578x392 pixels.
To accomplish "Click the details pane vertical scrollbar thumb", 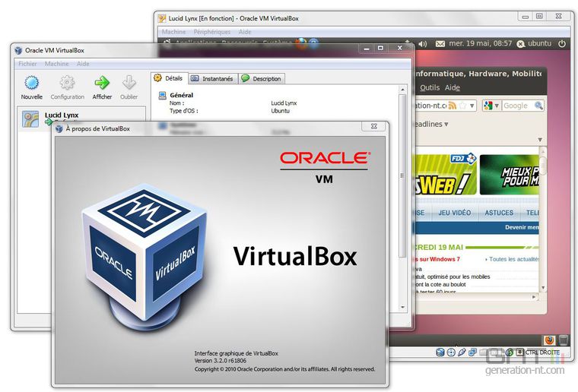I will 402,176.
